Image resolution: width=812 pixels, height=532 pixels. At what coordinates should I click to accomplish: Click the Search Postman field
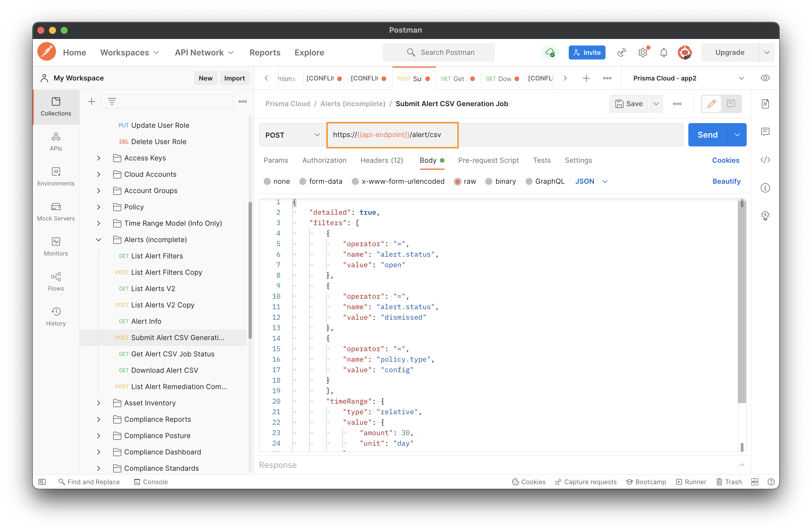438,52
